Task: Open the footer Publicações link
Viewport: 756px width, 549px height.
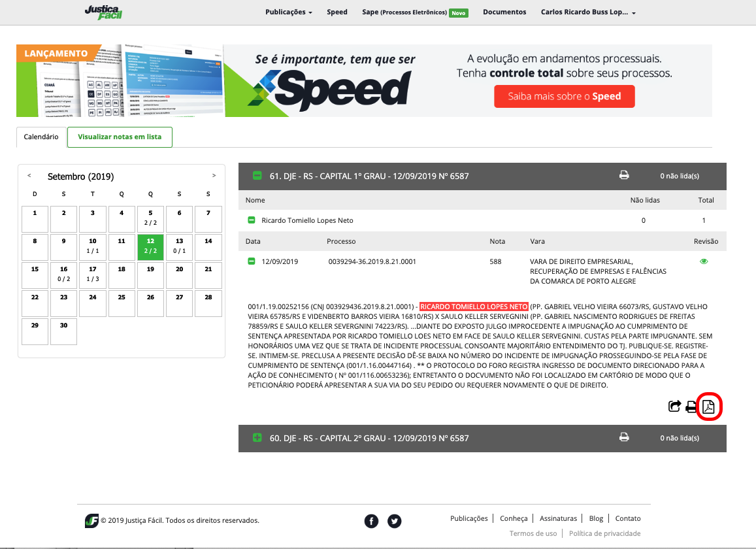Action: (468, 518)
